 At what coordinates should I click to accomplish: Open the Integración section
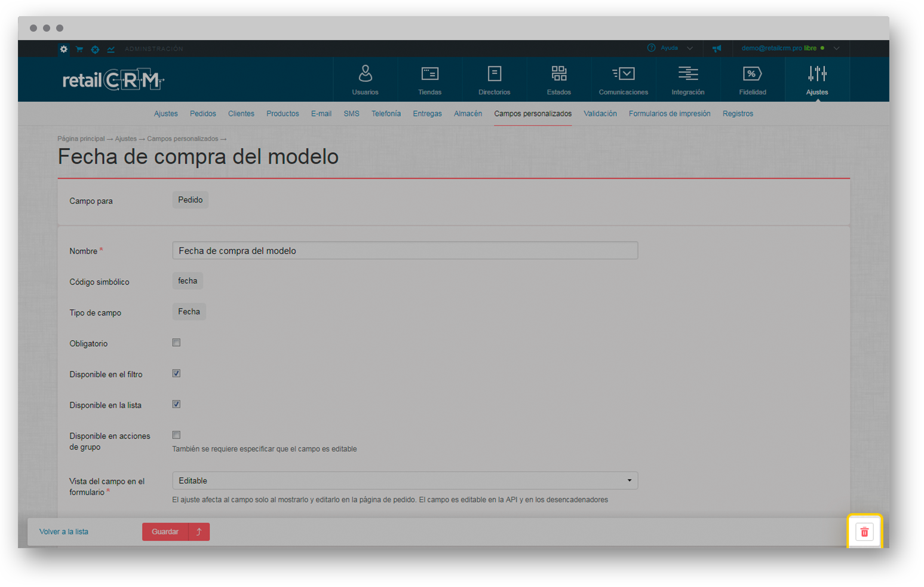(687, 80)
